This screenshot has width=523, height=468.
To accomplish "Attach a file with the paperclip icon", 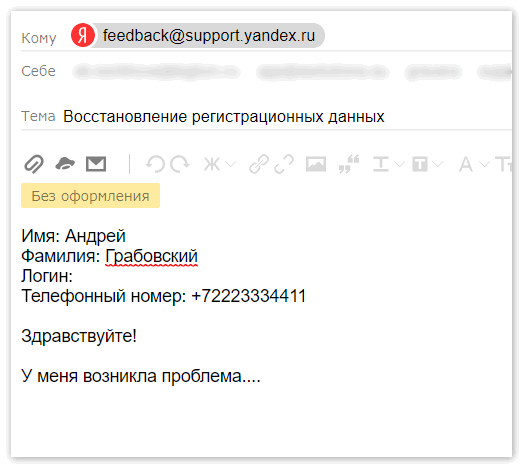I will click(x=34, y=164).
